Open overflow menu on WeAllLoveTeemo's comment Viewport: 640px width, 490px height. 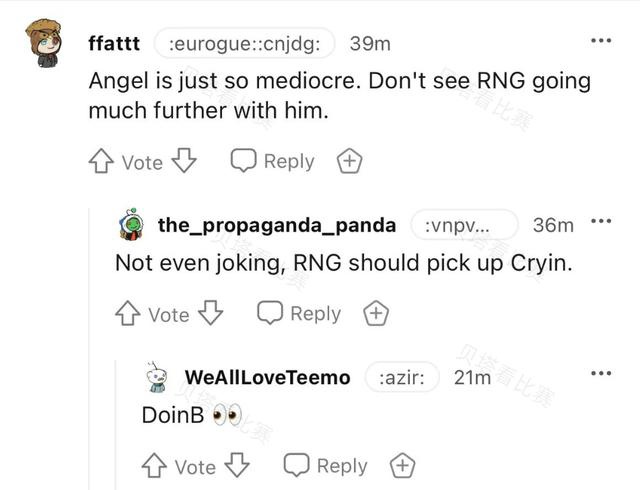point(601,373)
